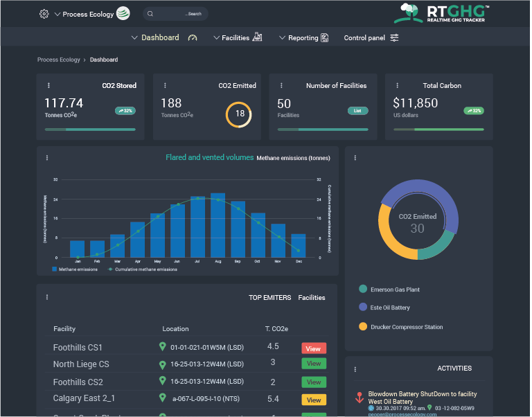Open the Control panel menu item
Viewport: 532px width, 417px height.
364,37
